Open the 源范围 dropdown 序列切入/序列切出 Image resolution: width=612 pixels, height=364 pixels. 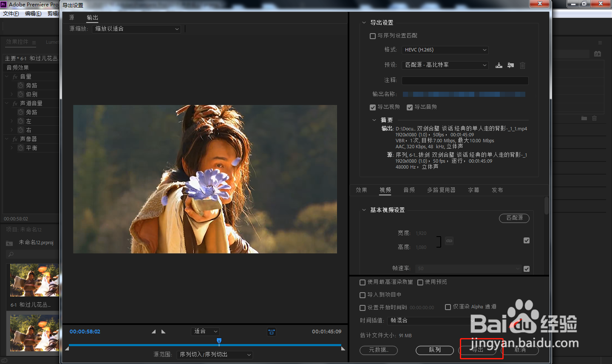pyautogui.click(x=215, y=355)
